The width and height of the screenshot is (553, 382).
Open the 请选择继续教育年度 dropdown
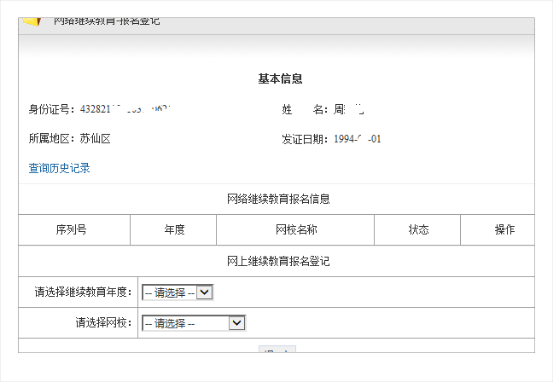177,292
